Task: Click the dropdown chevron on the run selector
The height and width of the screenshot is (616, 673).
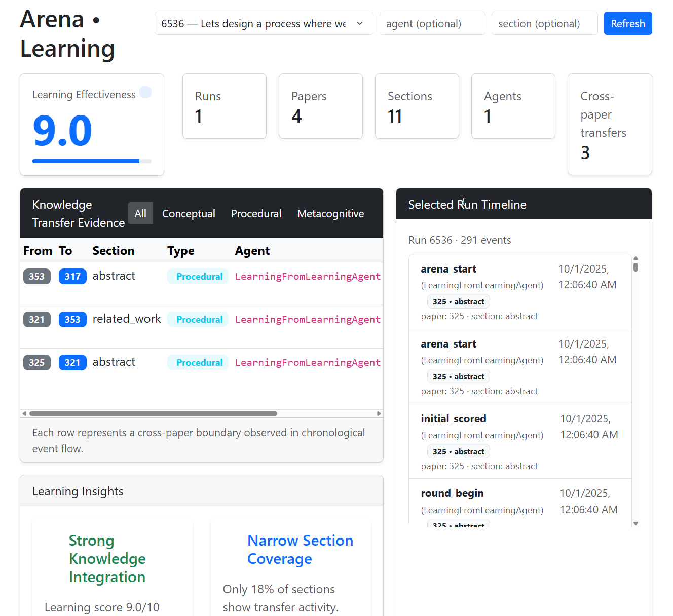Action: pos(360,23)
